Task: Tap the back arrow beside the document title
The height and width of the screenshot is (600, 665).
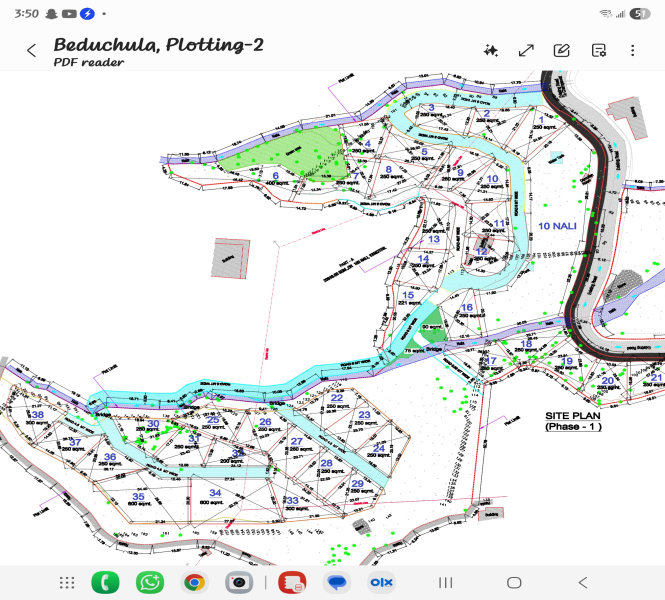Action: 32,50
